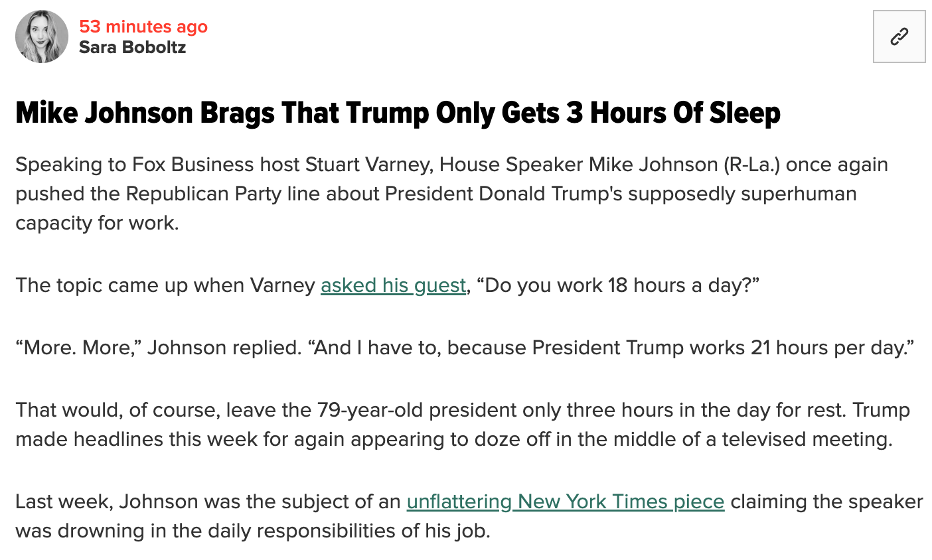Click the "53 minutes ago" timestamp
932x560 pixels.
point(143,27)
